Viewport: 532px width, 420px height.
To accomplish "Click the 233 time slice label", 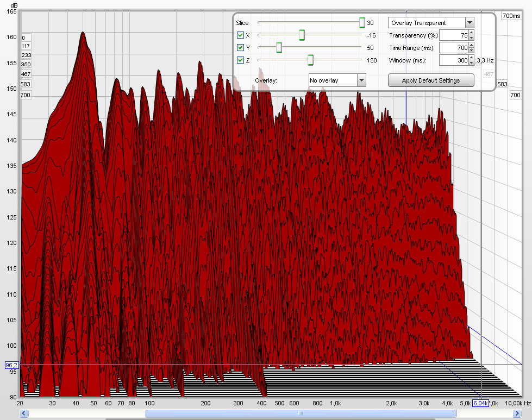I will coord(26,55).
